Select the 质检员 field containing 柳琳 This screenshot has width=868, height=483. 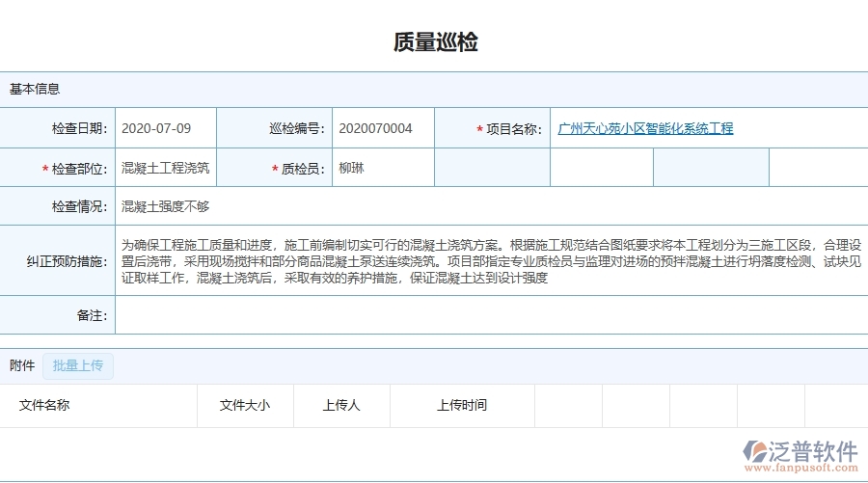pyautogui.click(x=383, y=168)
